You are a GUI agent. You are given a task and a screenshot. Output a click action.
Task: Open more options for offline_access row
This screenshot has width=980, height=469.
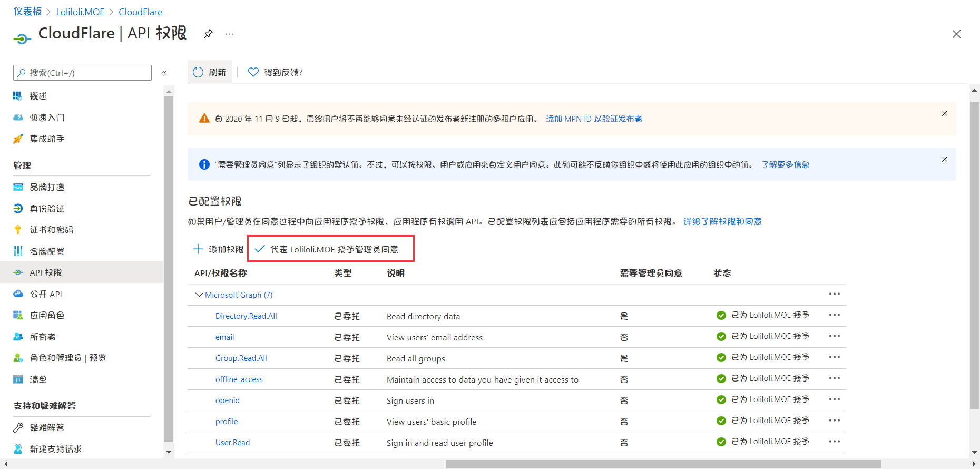click(834, 378)
